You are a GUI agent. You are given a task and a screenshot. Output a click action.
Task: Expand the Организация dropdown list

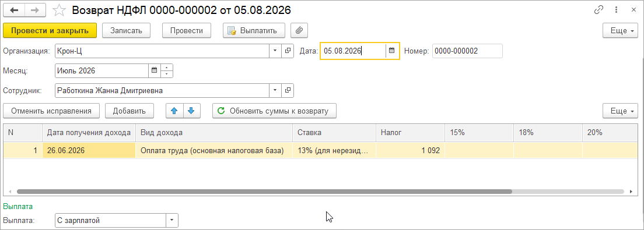pyautogui.click(x=275, y=51)
